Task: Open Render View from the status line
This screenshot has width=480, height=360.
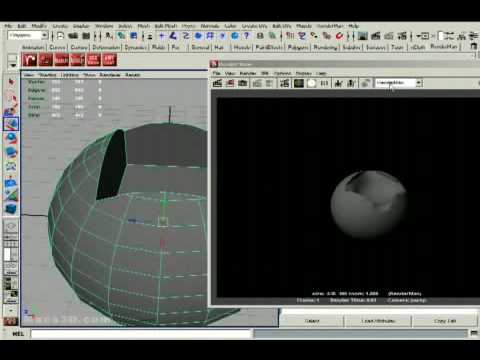Action: coord(363,36)
